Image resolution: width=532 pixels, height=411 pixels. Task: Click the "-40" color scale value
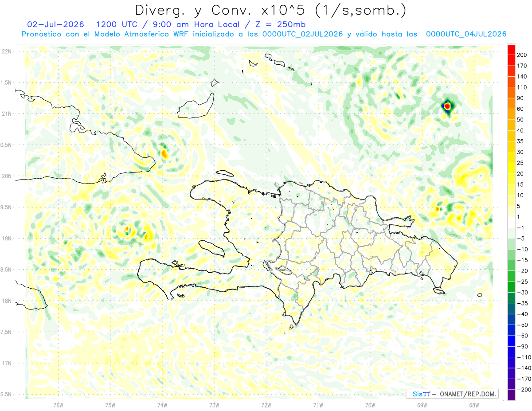coord(522,314)
